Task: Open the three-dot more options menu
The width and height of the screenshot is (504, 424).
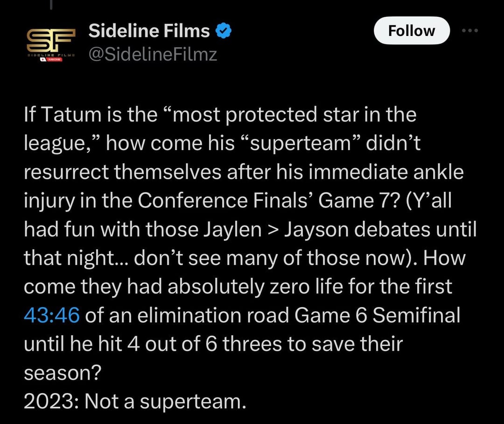Action: tap(470, 30)
